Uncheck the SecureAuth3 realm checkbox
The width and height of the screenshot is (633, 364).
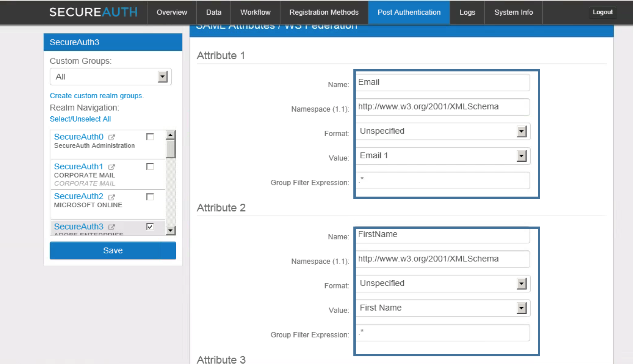pyautogui.click(x=150, y=227)
